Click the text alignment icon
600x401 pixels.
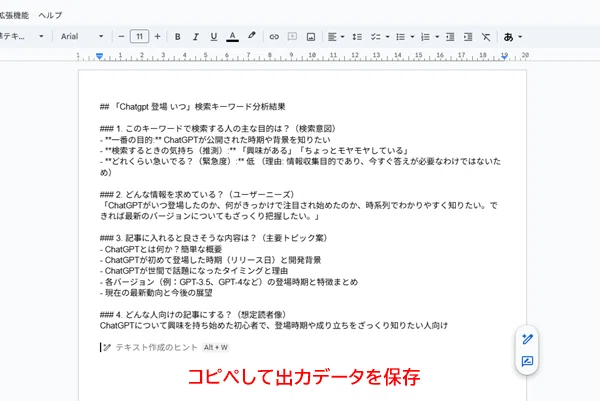[x=332, y=37]
